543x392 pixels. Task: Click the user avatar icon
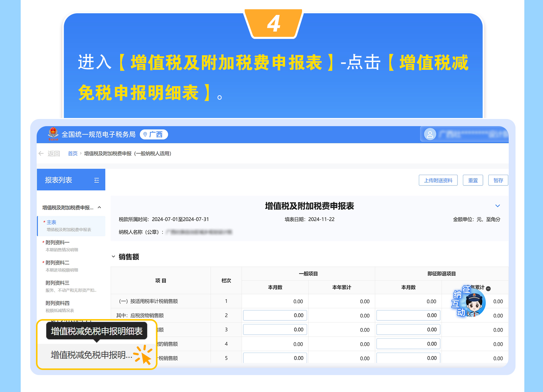pyautogui.click(x=430, y=135)
